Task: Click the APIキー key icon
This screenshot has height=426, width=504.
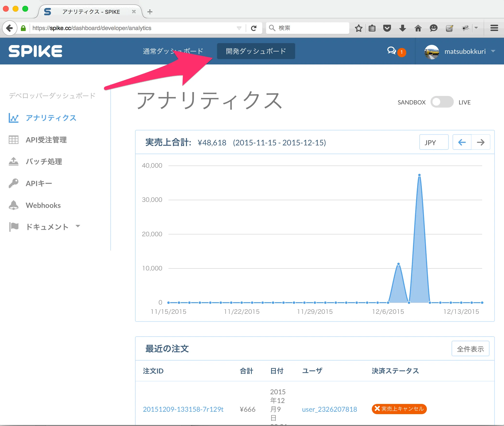Action: pos(13,183)
